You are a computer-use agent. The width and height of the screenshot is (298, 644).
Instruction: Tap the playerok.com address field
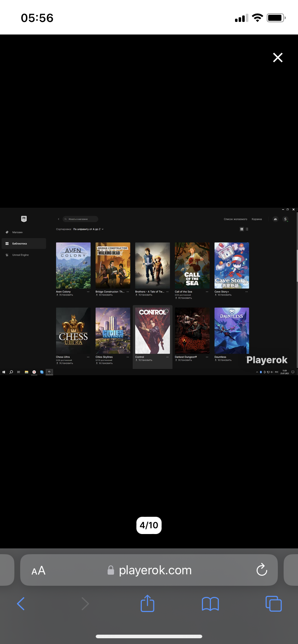pyautogui.click(x=155, y=570)
